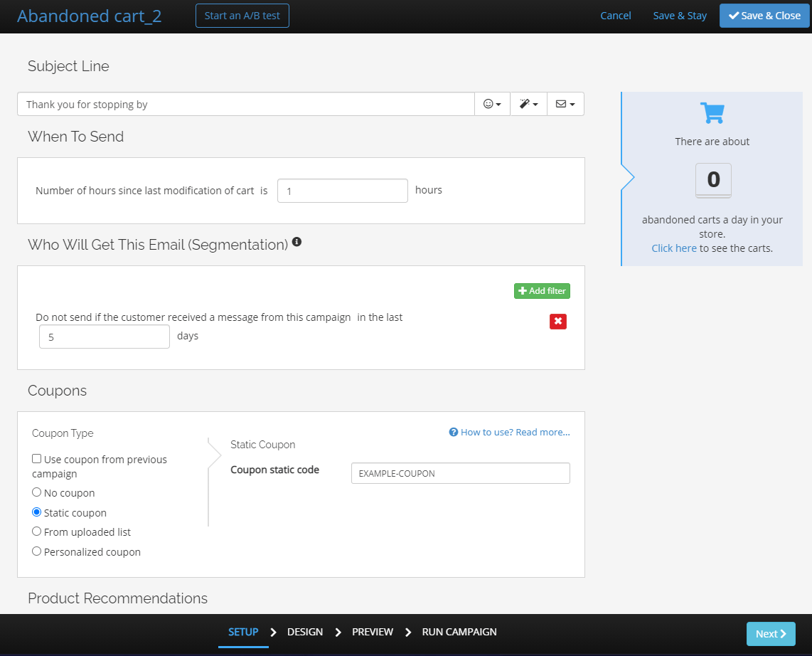Click the Coupon Type label
The height and width of the screenshot is (656, 812).
click(x=63, y=433)
